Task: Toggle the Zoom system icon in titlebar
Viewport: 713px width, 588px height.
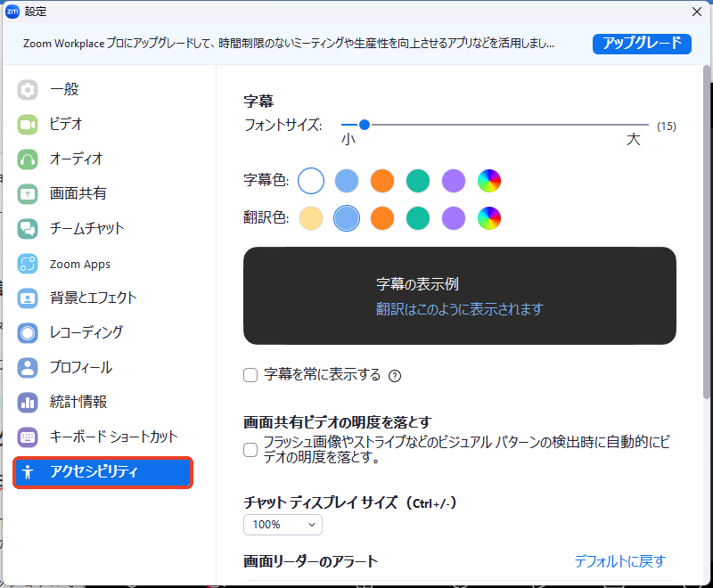Action: pos(12,12)
